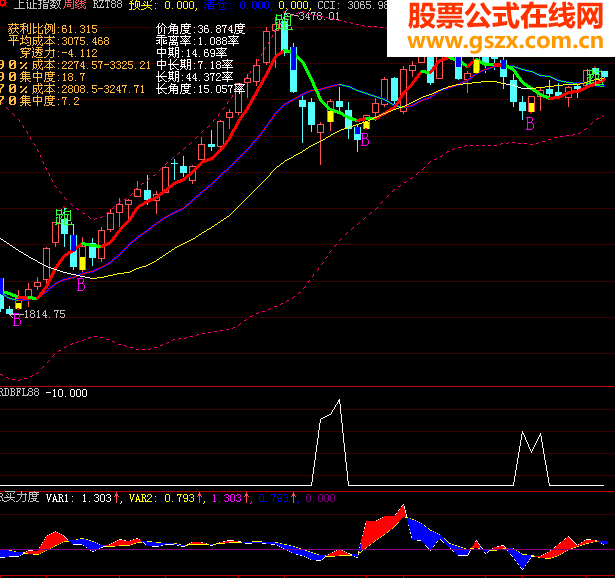The height and width of the screenshot is (578, 615).
Task: Click the purple 0.000 value
Action: 320,498
